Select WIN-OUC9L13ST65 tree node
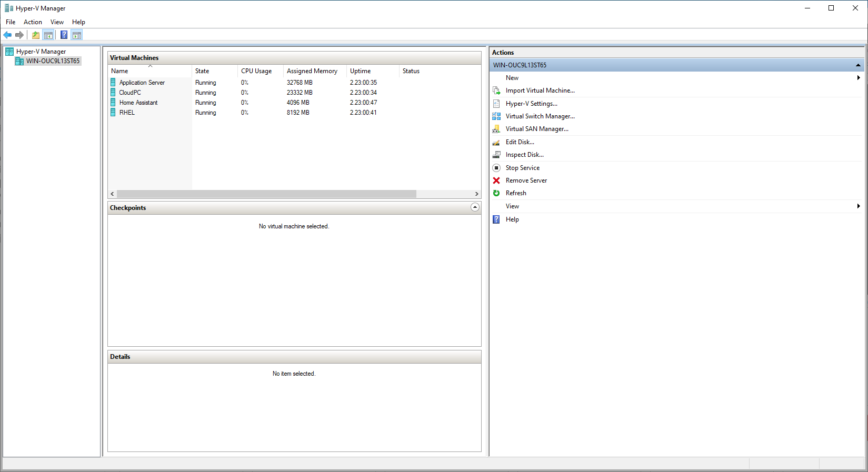This screenshot has height=472, width=868. tap(53, 61)
